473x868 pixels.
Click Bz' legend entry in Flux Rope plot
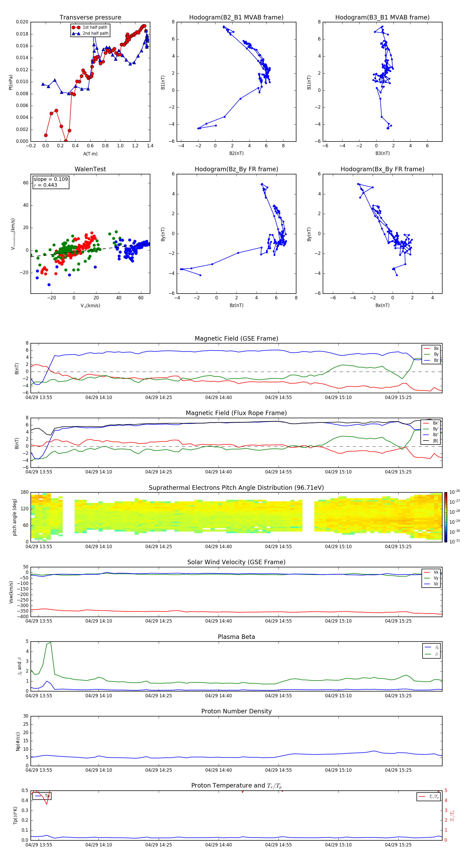431,435
